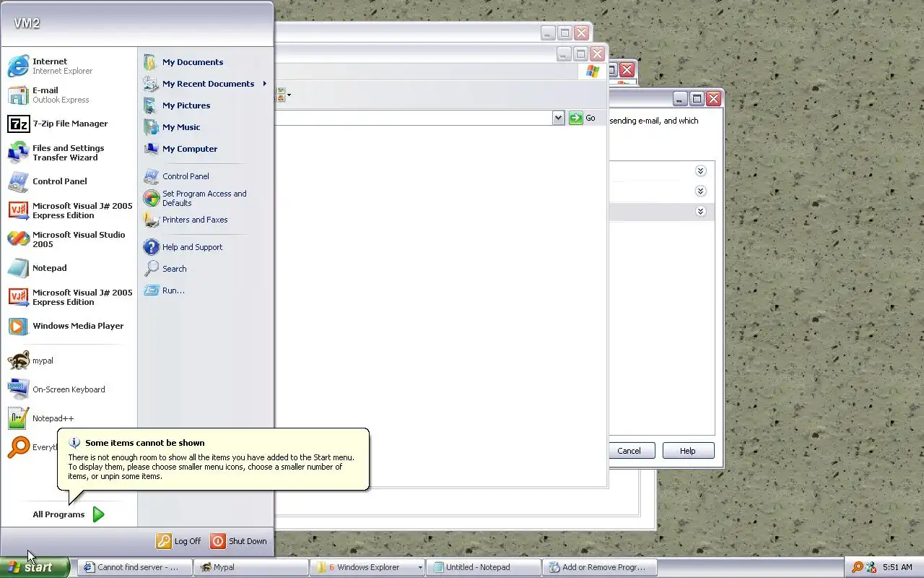
Task: Open All Programs menu
Action: pos(69,514)
